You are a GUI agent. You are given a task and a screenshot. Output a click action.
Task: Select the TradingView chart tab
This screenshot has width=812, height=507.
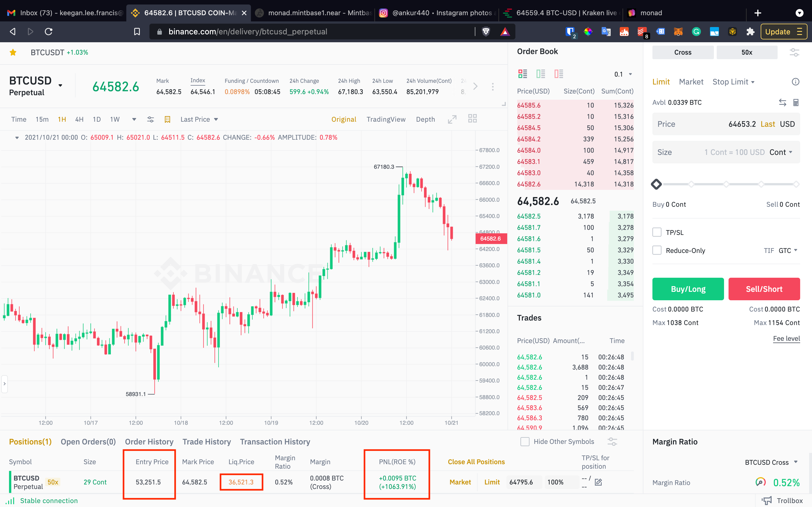click(386, 119)
